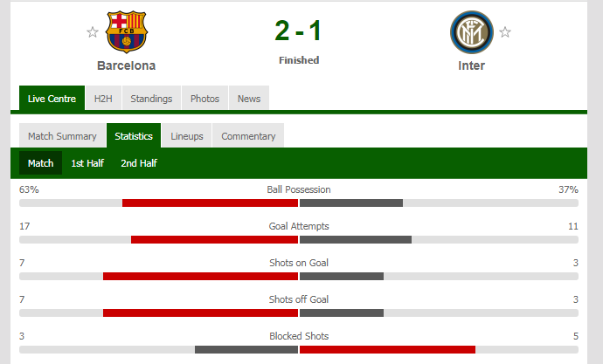Viewport: 603px width, 364px height.
Task: Filter statistics to 2nd Half
Action: coord(139,163)
